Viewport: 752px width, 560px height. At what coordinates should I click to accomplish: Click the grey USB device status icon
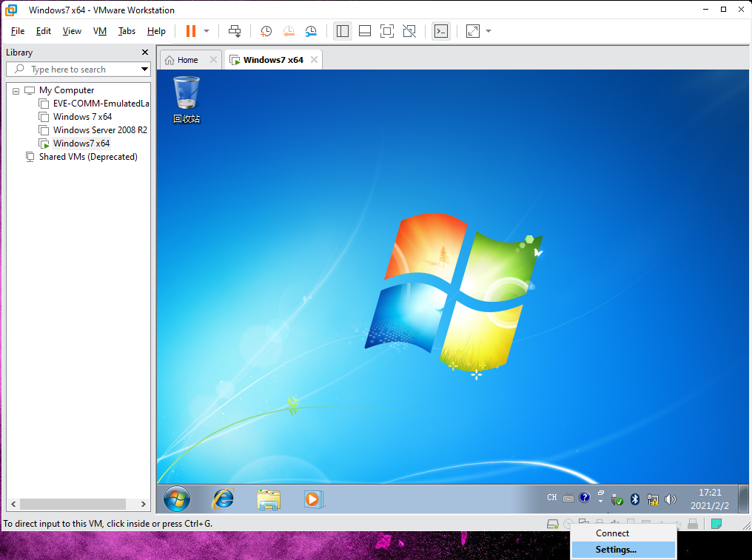point(693,524)
